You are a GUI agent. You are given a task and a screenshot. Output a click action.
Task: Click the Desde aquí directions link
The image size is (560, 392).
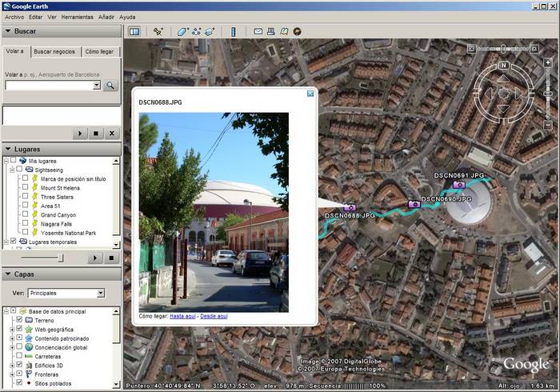pyautogui.click(x=214, y=316)
